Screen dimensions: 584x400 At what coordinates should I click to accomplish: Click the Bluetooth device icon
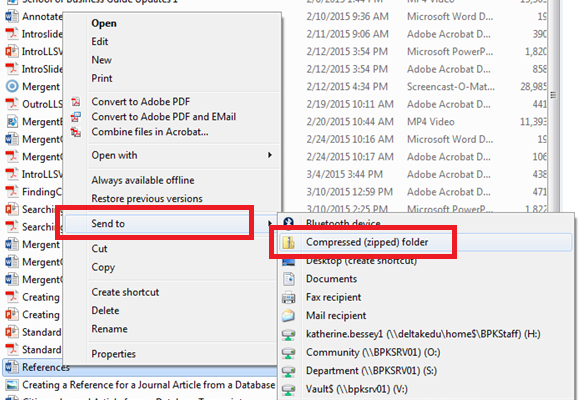pos(288,222)
